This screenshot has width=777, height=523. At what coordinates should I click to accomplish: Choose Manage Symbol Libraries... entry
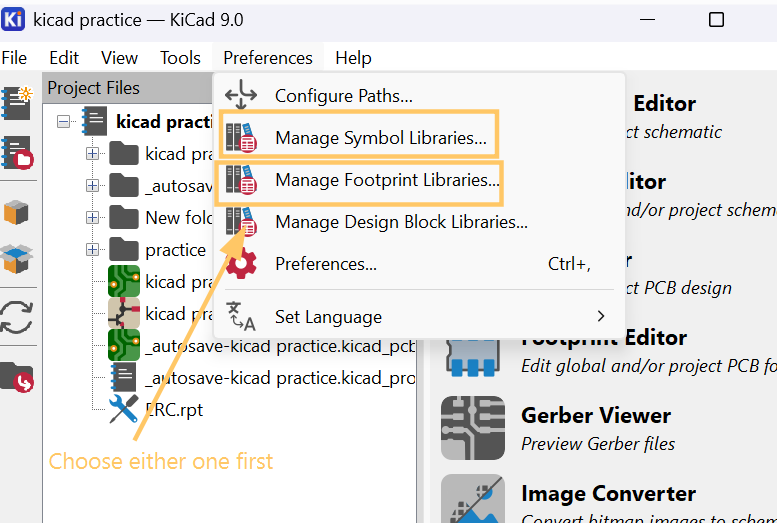(x=419, y=137)
